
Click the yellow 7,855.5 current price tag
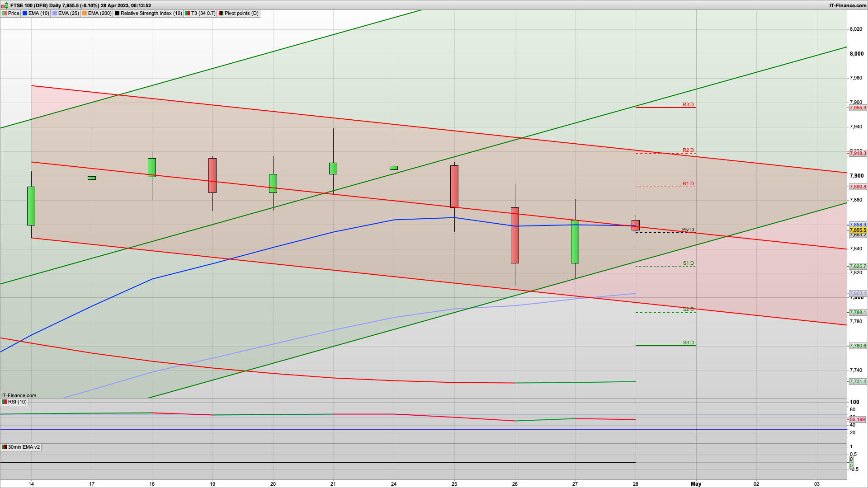(858, 230)
